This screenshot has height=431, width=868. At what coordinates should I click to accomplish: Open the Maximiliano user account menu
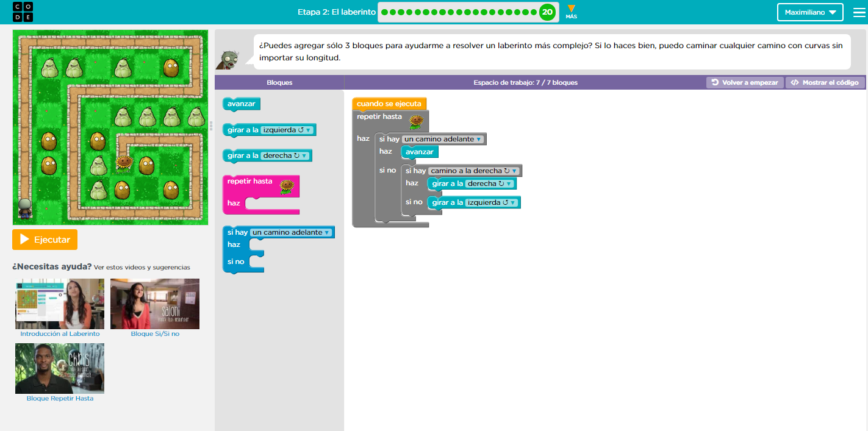point(810,12)
